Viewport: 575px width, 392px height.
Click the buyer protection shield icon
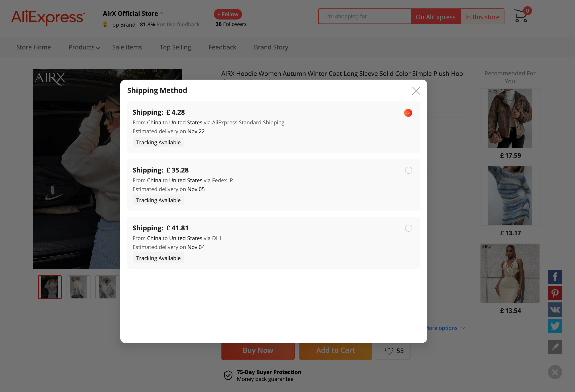click(228, 375)
